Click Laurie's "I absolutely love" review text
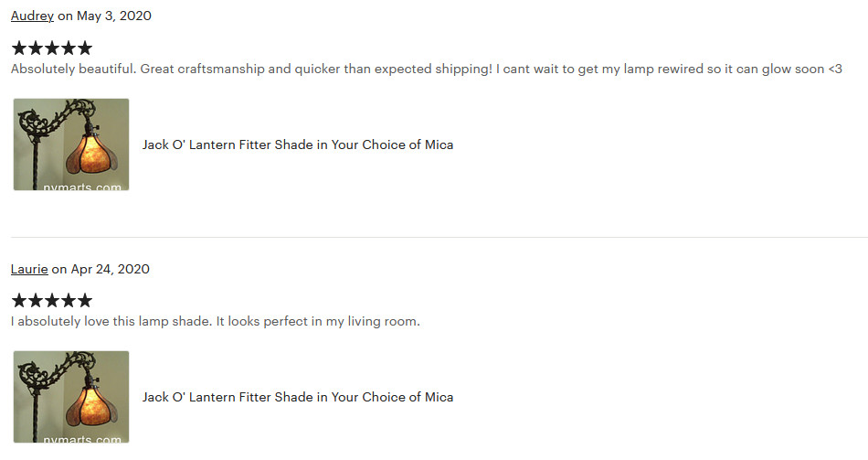The width and height of the screenshot is (868, 460). tap(216, 321)
